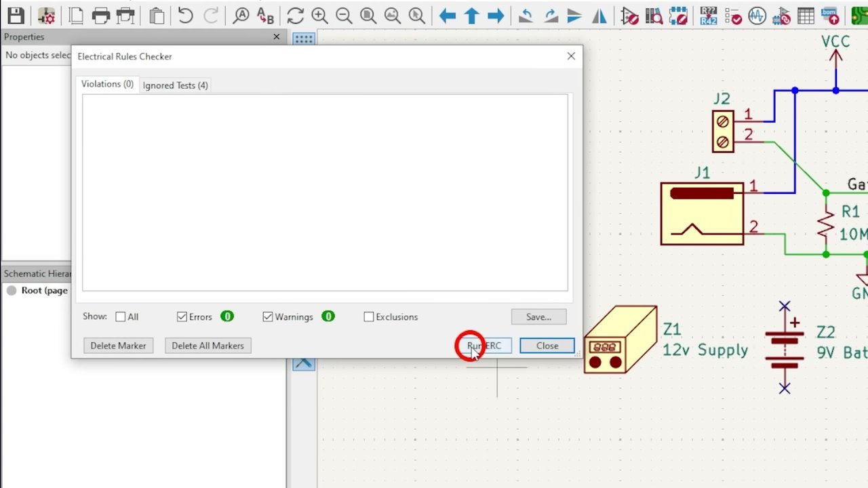Uncheck the Warnings checkbox
This screenshot has height=488, width=868.
pos(268,317)
